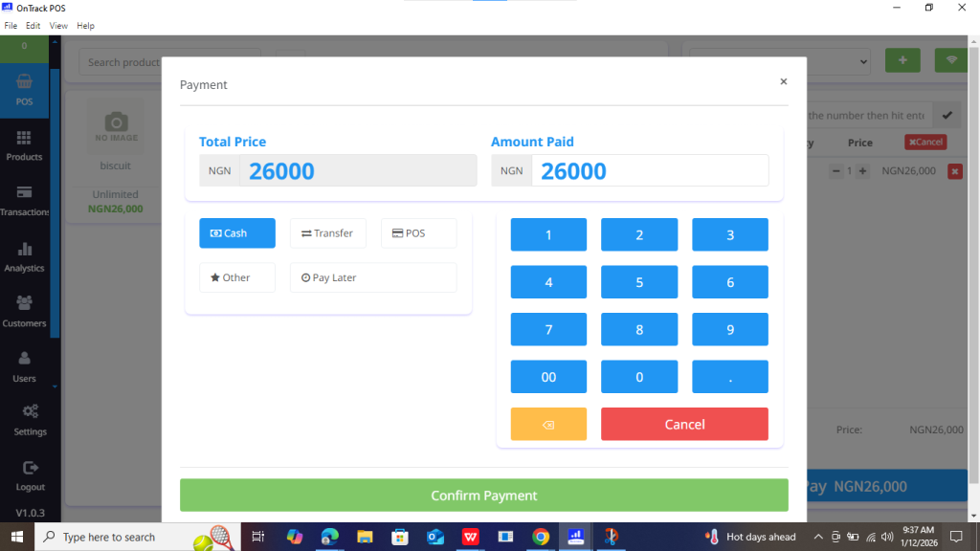Screen dimensions: 980x551
Task: Click the red Cancel keypad button
Action: (684, 425)
